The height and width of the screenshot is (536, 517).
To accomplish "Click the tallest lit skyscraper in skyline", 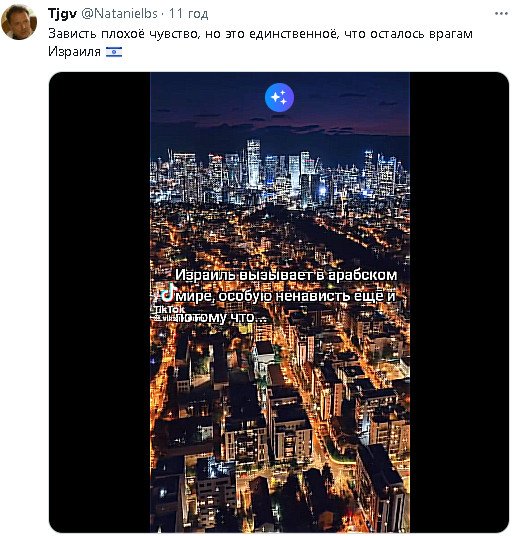I will click(x=253, y=163).
